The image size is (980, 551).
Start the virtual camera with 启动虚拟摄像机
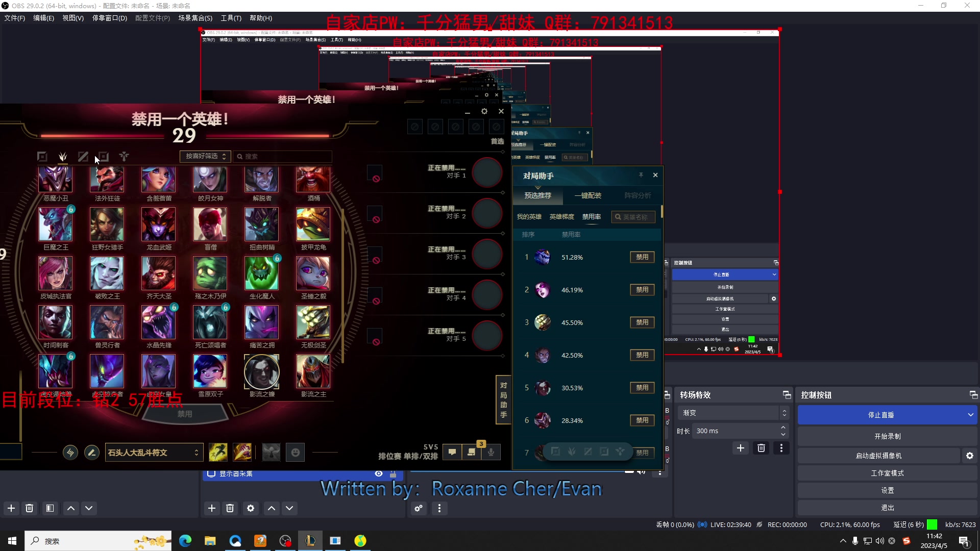tap(879, 456)
